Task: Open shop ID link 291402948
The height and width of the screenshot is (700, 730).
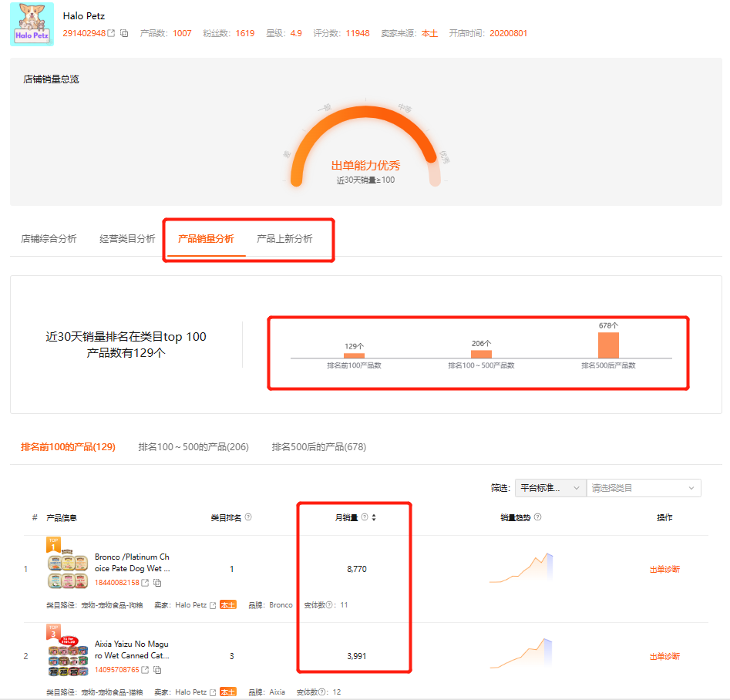Action: pos(84,33)
